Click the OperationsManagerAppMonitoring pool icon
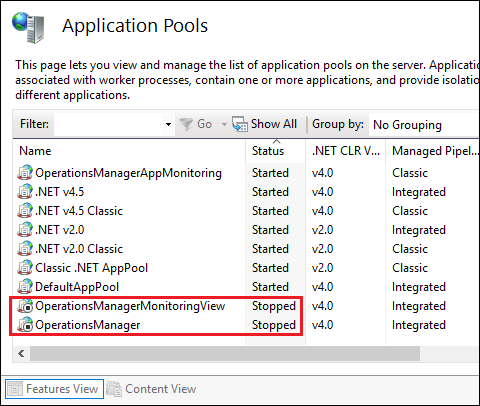 25,173
